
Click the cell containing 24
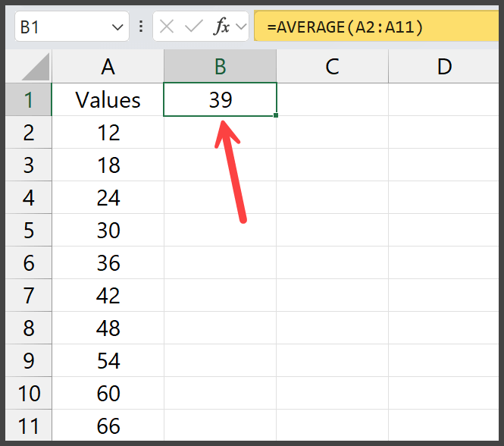tap(108, 197)
